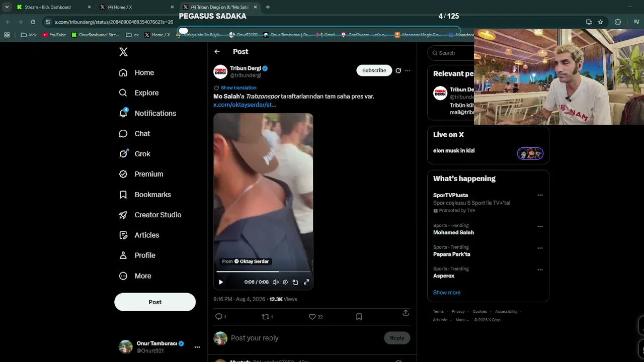This screenshot has height=362, width=644.
Task: Open Bookmarks in the sidebar
Action: pyautogui.click(x=145, y=195)
